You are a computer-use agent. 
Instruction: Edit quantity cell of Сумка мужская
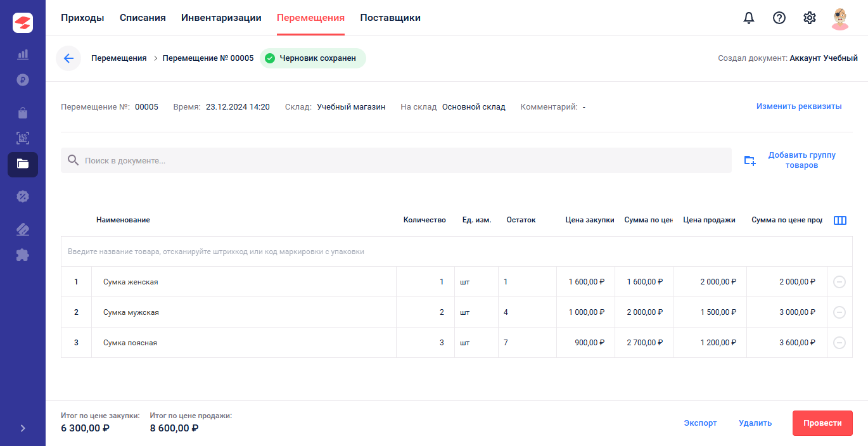425,312
